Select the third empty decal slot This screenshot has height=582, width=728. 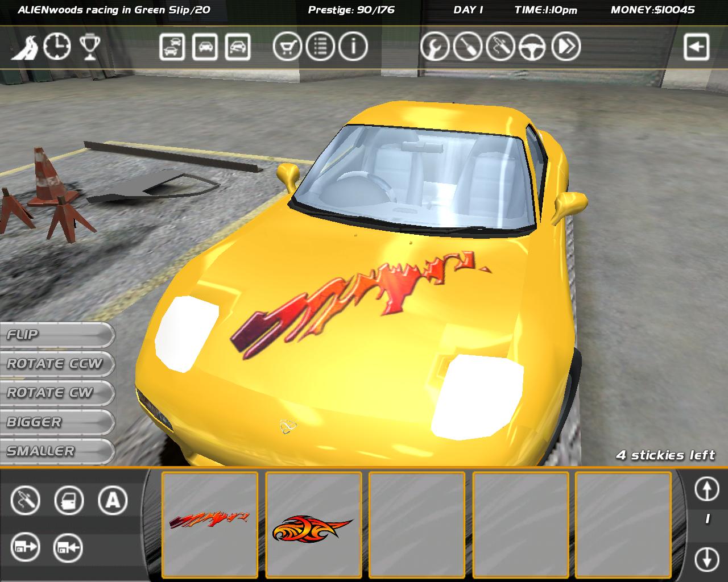(417, 525)
